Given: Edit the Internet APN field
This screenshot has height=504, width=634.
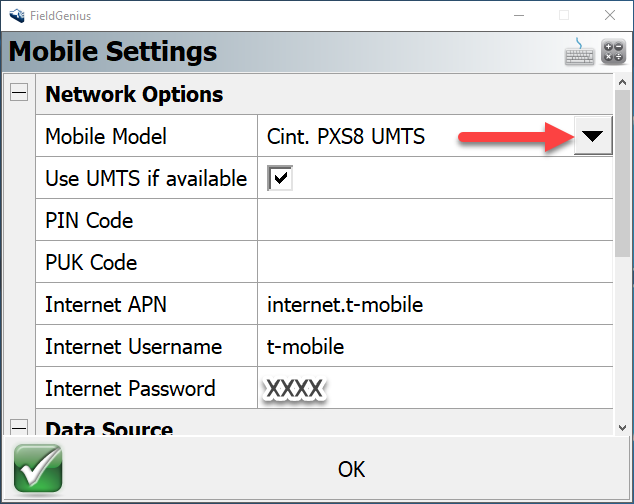Looking at the screenshot, I should (x=434, y=305).
